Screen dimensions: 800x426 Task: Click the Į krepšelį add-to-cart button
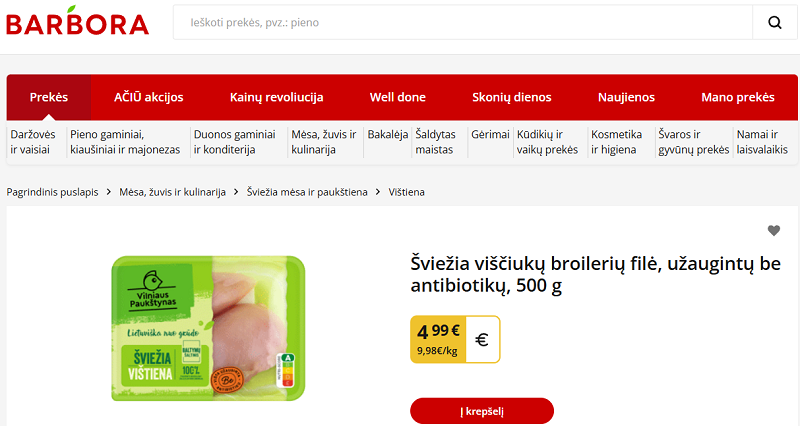click(x=482, y=411)
